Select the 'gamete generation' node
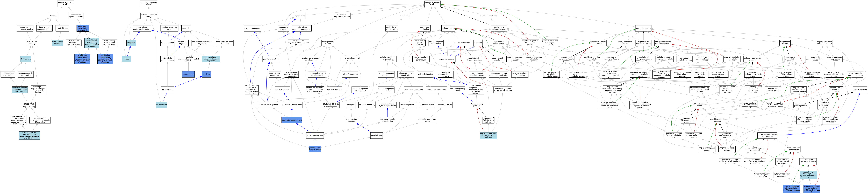Viewport: 868px width, 194px height. tap(271, 59)
